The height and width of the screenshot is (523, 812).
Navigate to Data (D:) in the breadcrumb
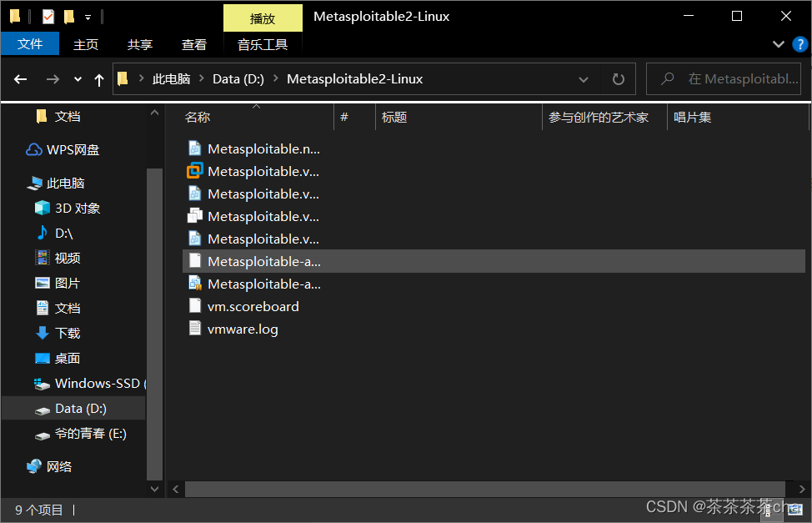(238, 78)
